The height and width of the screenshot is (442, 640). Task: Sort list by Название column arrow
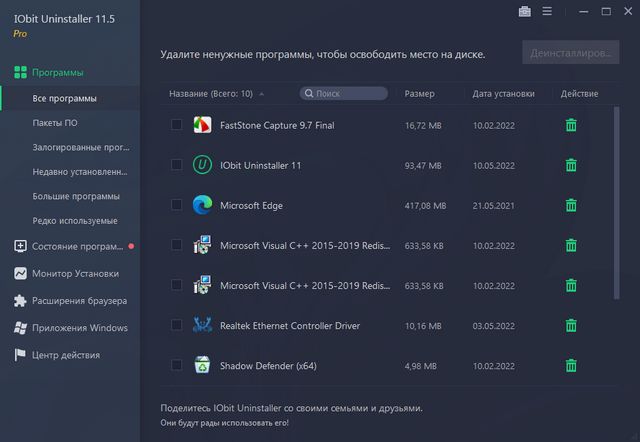(x=261, y=94)
